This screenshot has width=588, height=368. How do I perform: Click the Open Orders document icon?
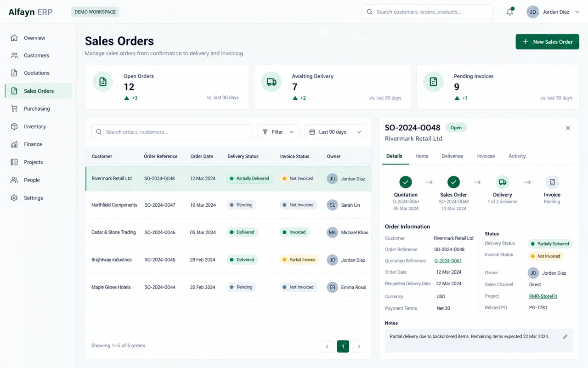coord(103,82)
